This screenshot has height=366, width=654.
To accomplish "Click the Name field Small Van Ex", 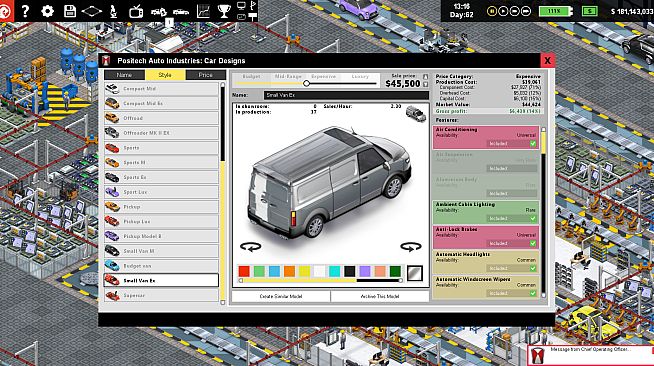I will [346, 95].
